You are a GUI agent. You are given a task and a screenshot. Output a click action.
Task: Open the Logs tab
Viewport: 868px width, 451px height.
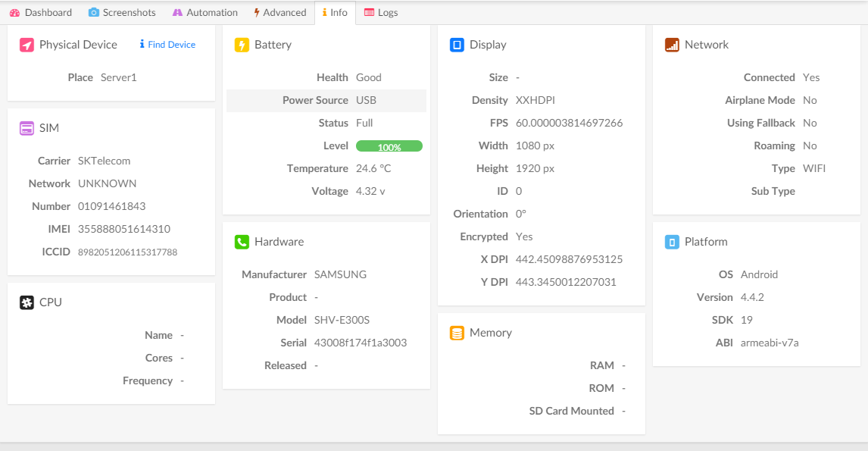click(x=381, y=12)
